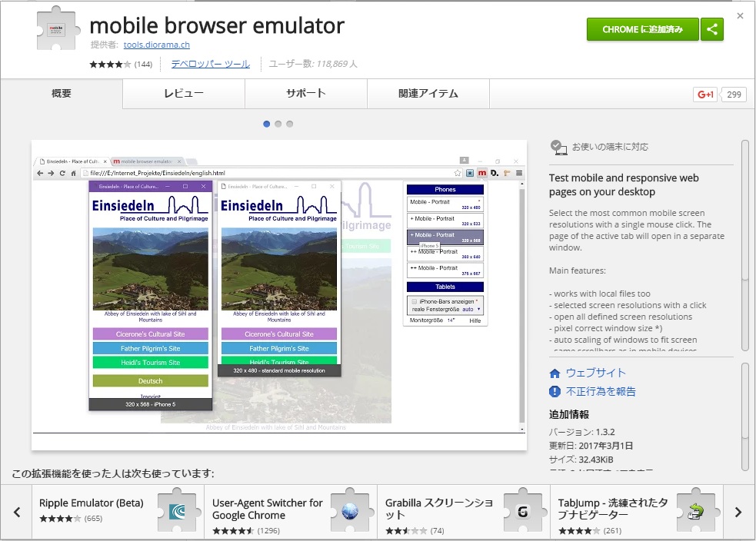Click the description panel scrollbar
This screenshot has height=541, width=756.
(x=745, y=246)
